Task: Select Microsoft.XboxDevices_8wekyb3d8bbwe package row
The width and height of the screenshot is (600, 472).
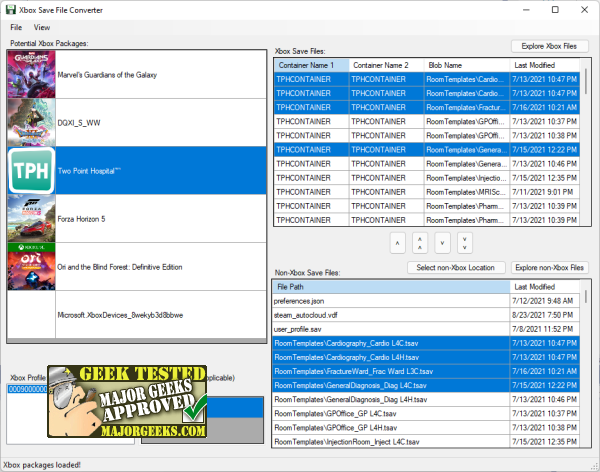Action: [137, 315]
